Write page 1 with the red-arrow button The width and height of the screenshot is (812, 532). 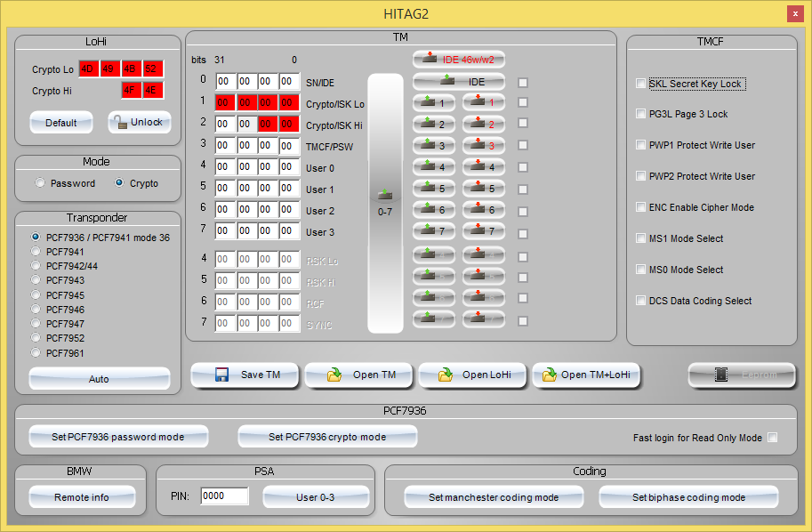[x=484, y=102]
